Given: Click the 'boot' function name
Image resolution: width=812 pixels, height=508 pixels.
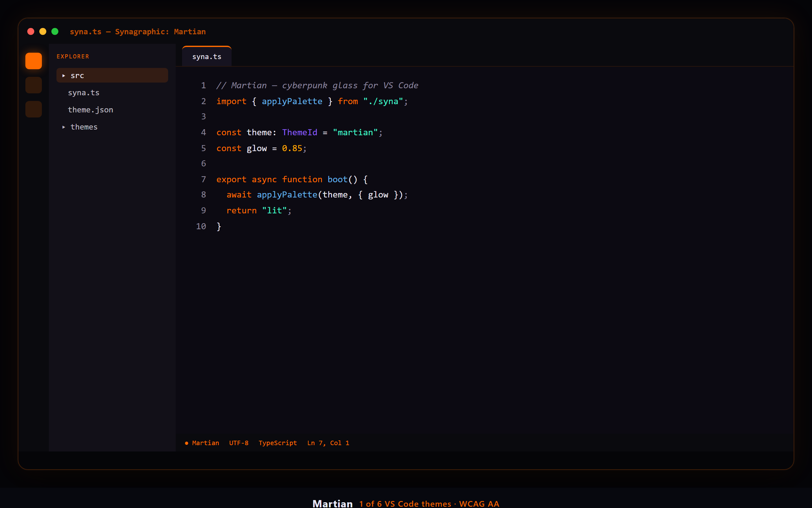Looking at the screenshot, I should [337, 179].
